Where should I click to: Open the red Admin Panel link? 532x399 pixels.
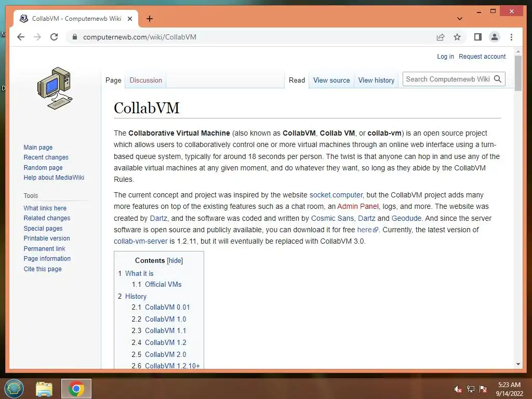click(357, 206)
